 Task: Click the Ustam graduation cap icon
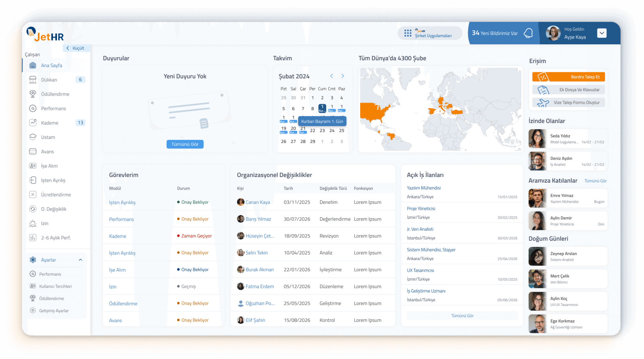tap(33, 137)
